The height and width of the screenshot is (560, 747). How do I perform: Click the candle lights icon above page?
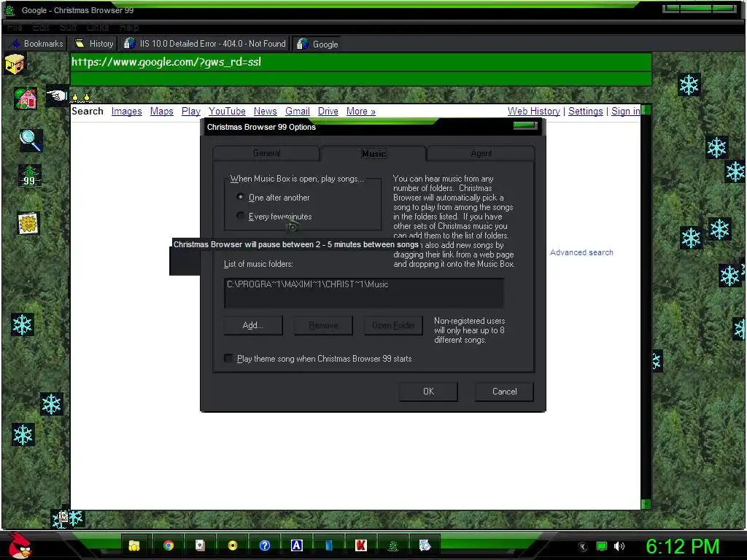pos(81,98)
